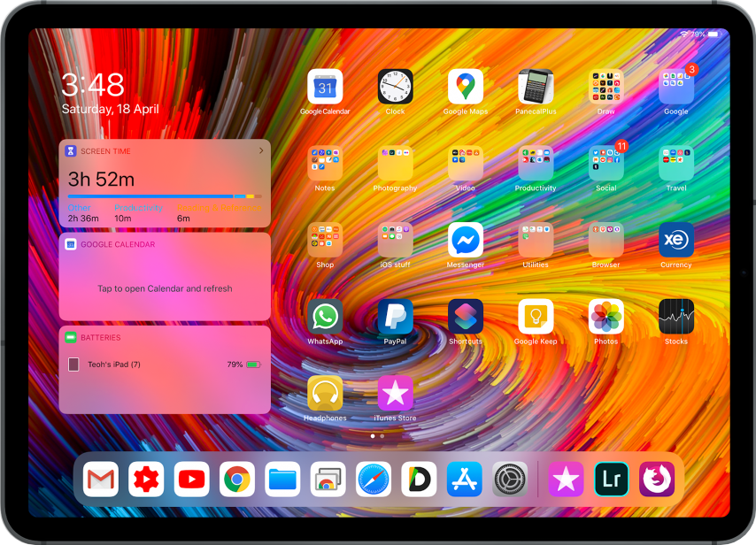Open the Social folder

coord(606,164)
